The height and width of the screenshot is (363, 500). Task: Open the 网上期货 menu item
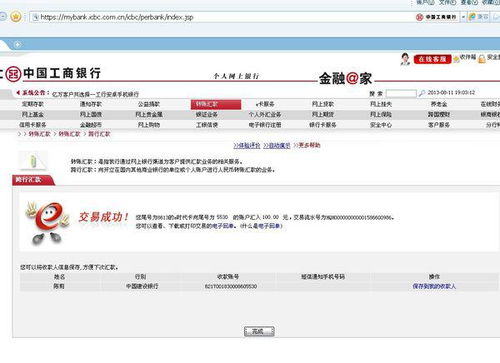click(323, 115)
